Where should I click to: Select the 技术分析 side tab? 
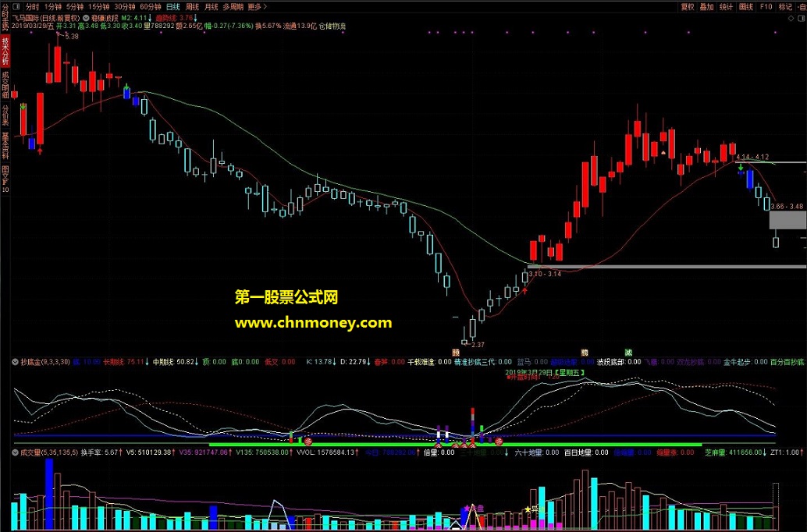5,51
